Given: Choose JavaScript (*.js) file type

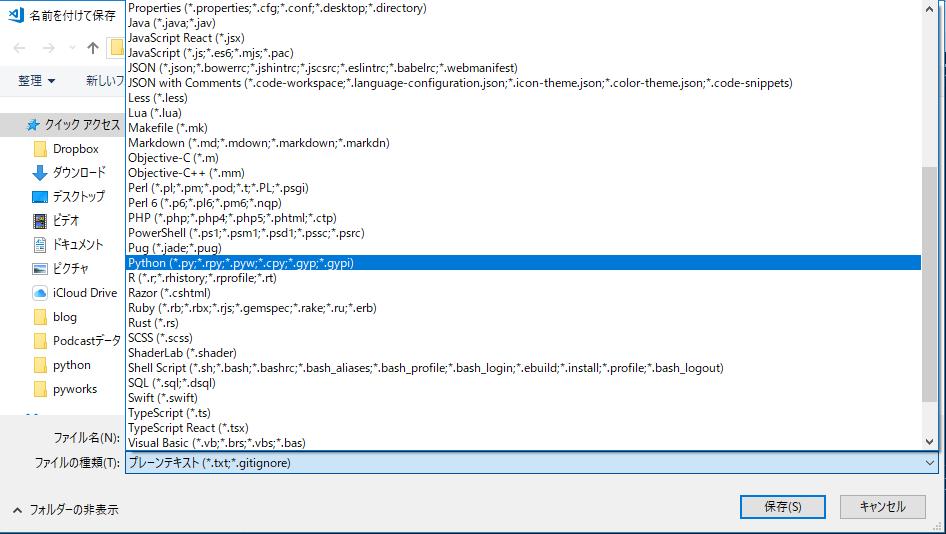Looking at the screenshot, I should [x=523, y=53].
